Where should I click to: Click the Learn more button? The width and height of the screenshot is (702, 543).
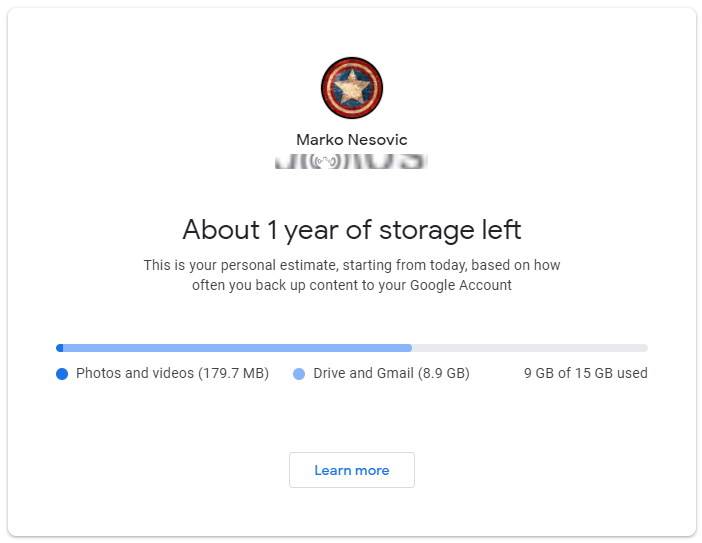(x=352, y=470)
